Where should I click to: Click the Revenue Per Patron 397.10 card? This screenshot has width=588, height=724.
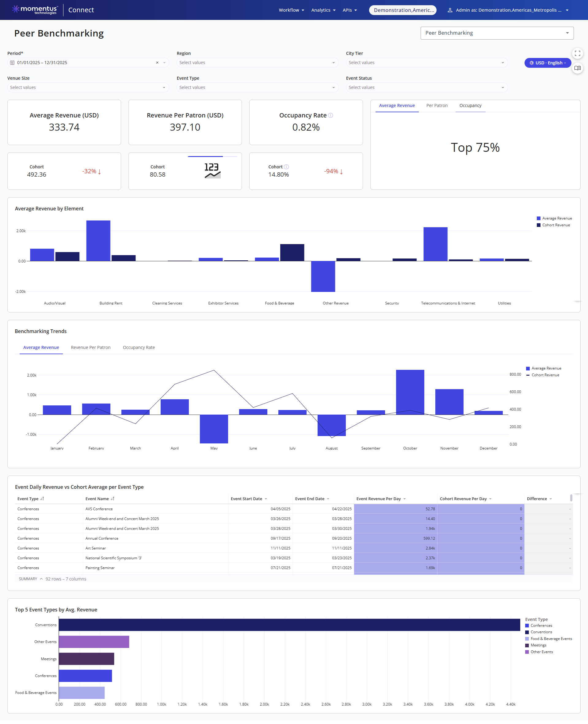(x=185, y=122)
